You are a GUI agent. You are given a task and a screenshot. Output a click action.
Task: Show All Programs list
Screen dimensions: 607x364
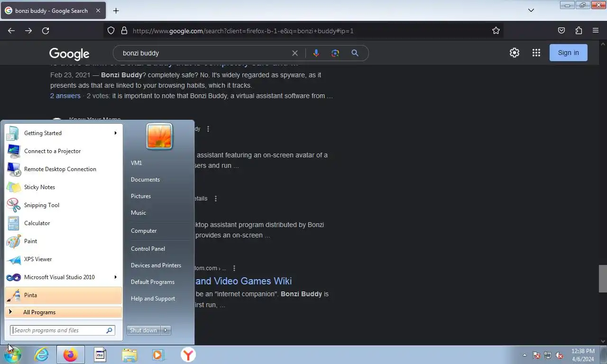click(x=63, y=312)
